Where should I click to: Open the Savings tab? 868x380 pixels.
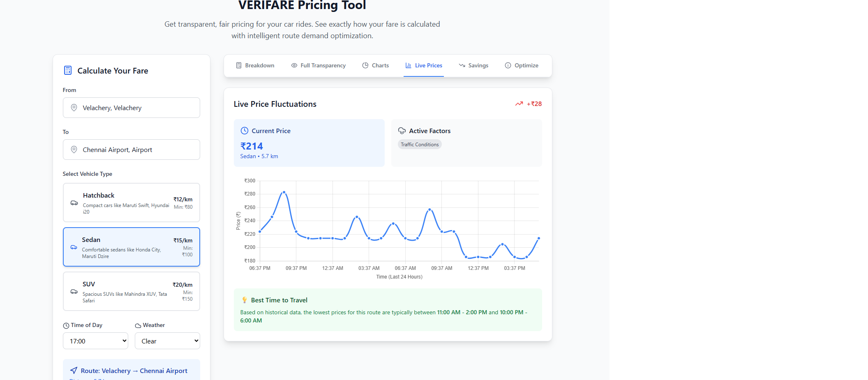[473, 65]
